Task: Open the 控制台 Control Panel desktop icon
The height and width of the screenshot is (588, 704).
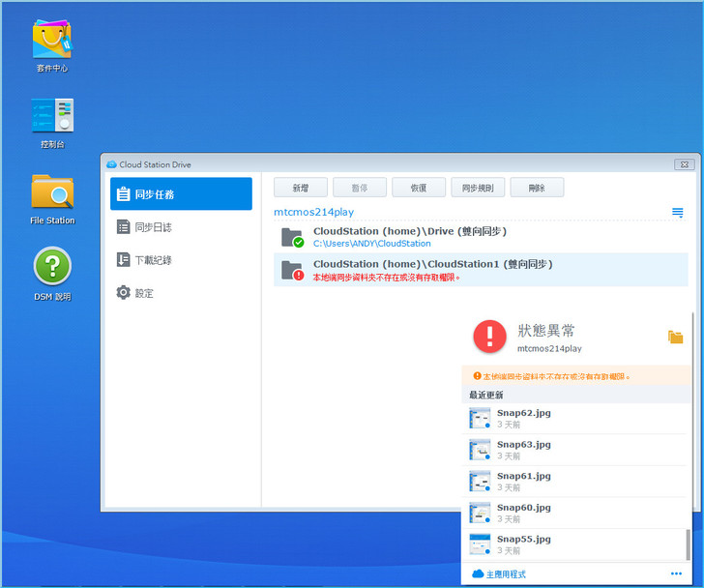Action: (52, 116)
